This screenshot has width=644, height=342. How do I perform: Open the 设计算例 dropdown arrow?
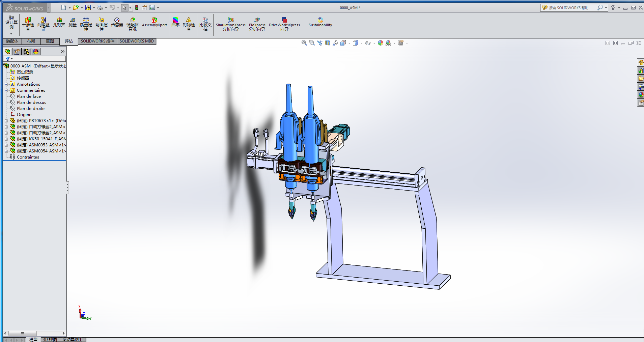click(x=11, y=34)
